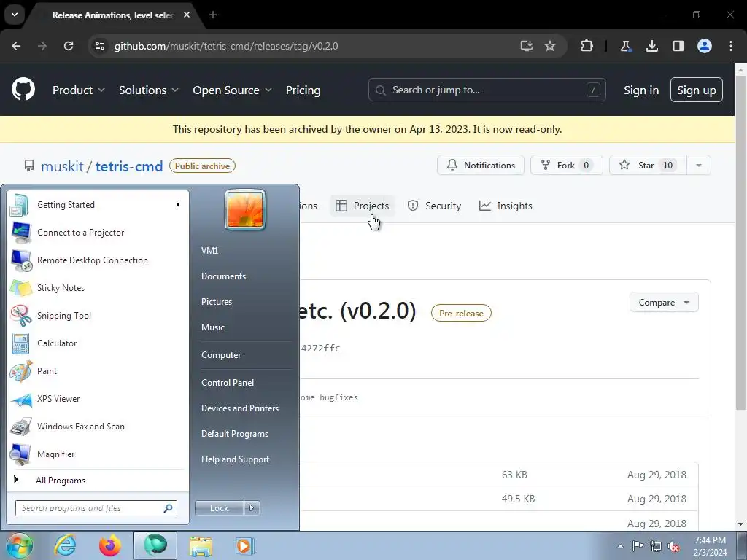Click the muted volume tray icon
The image size is (747, 560).
point(673,546)
